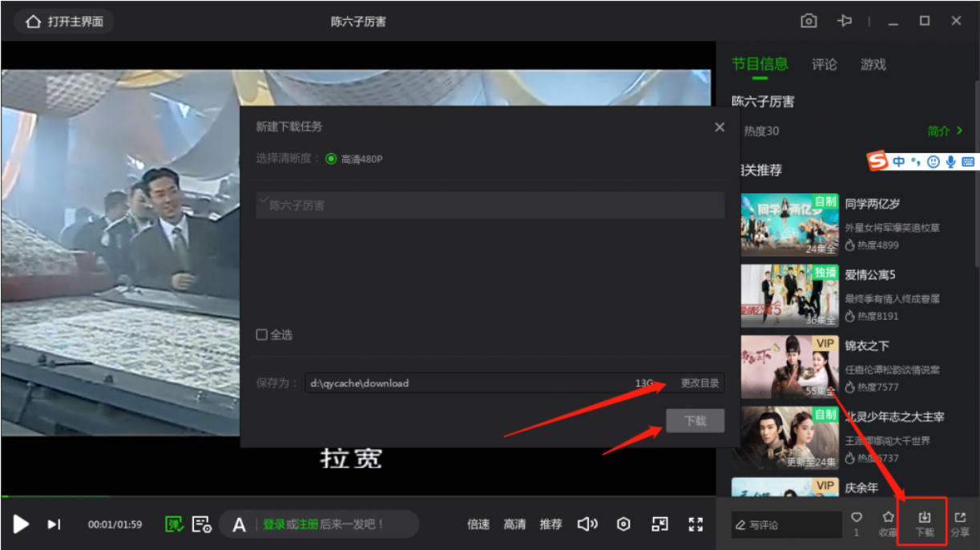Click the Sogou IME 'S' logo
This screenshot has width=980, height=550.
point(878,161)
